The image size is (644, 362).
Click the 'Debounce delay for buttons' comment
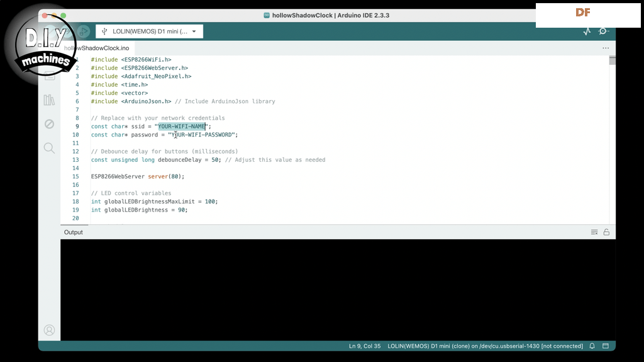[164, 151]
